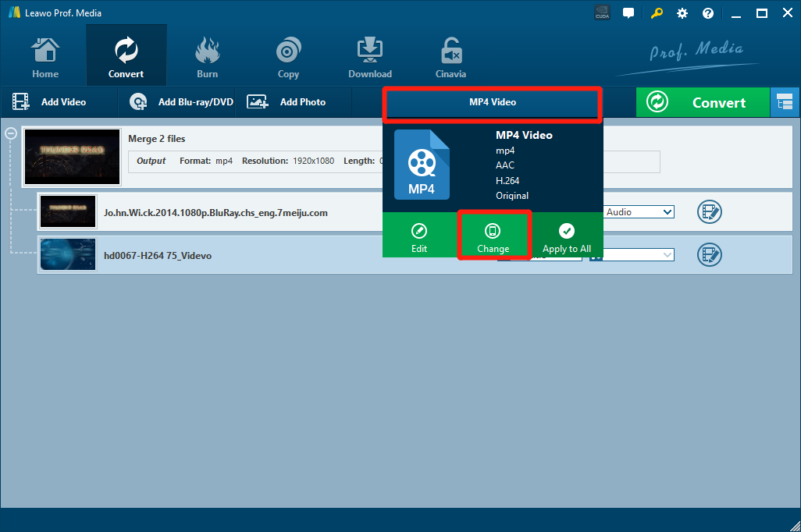Apply the profile to all files
801x532 pixels.
(x=567, y=237)
